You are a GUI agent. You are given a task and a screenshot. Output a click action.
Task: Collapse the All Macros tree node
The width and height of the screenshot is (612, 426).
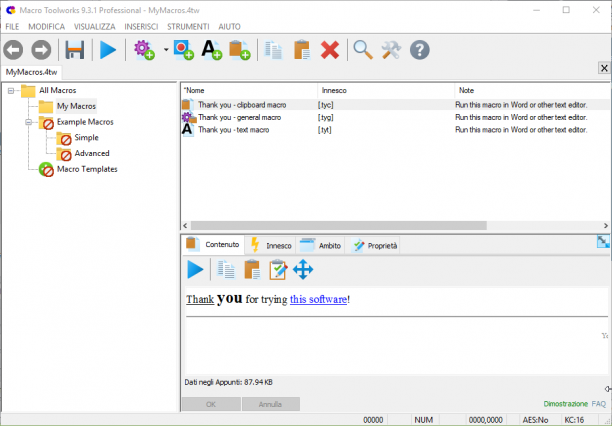coord(11,91)
